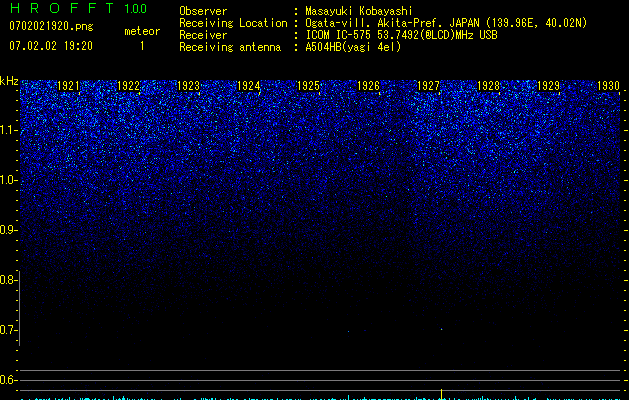Click the vertical gray frequency range bar
629x400 pixels.
click(20, 308)
